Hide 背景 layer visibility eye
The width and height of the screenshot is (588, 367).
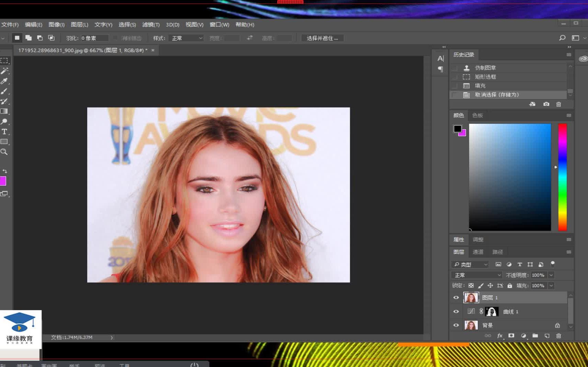click(x=456, y=325)
